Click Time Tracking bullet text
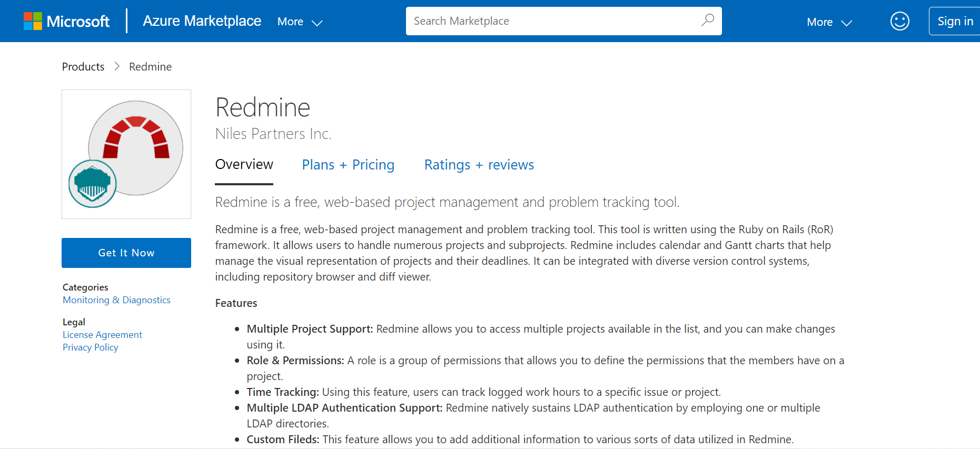This screenshot has height=449, width=980. 283,392
